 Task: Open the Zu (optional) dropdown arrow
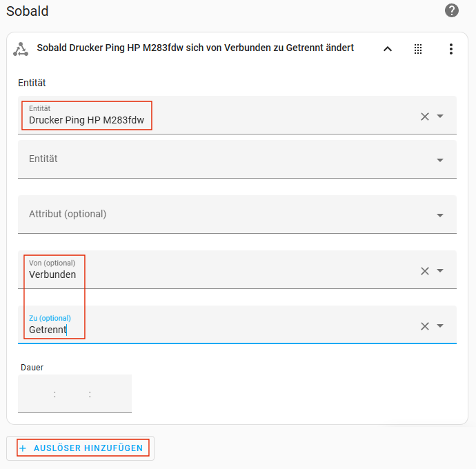[x=440, y=326]
